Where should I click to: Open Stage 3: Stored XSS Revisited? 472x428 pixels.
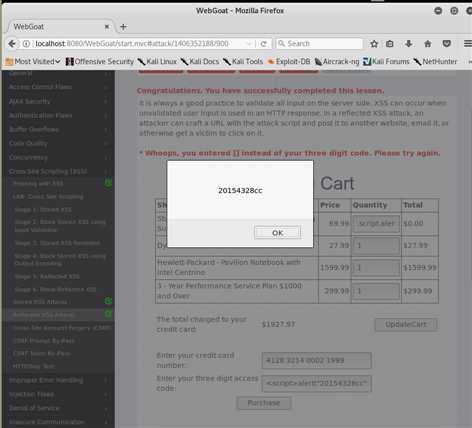57,243
